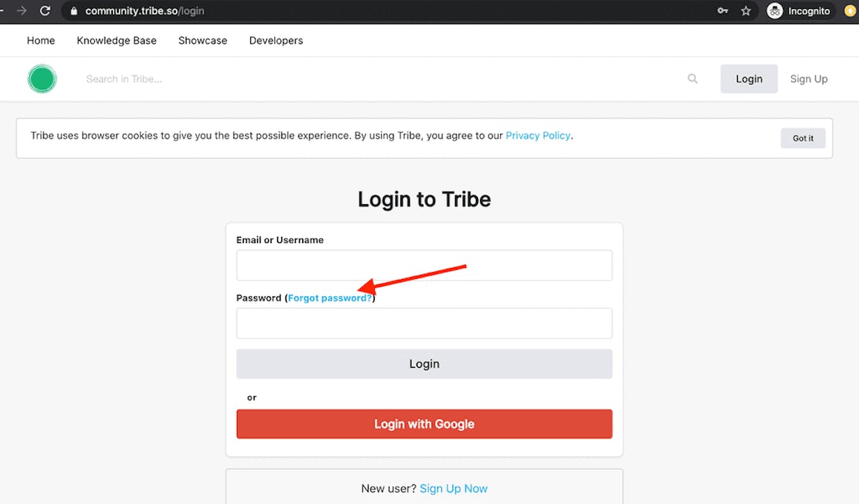The width and height of the screenshot is (859, 504).
Task: Click the Incognito profile icon
Action: (x=775, y=11)
